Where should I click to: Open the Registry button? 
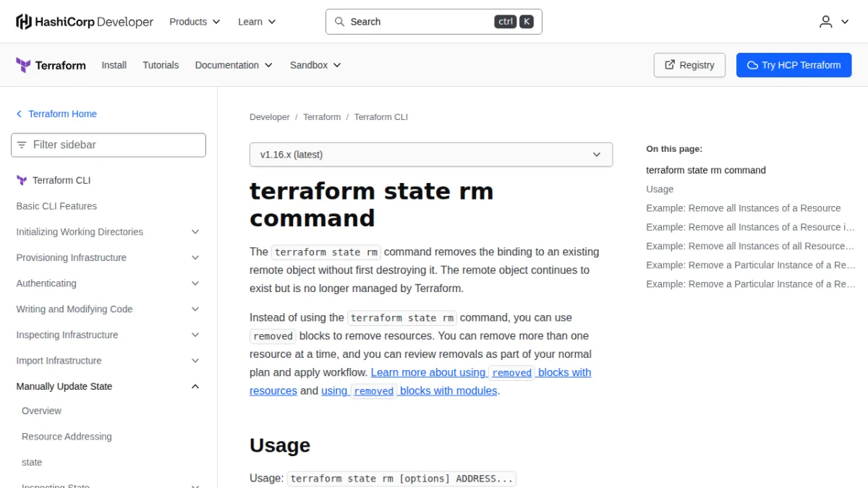[x=689, y=65]
